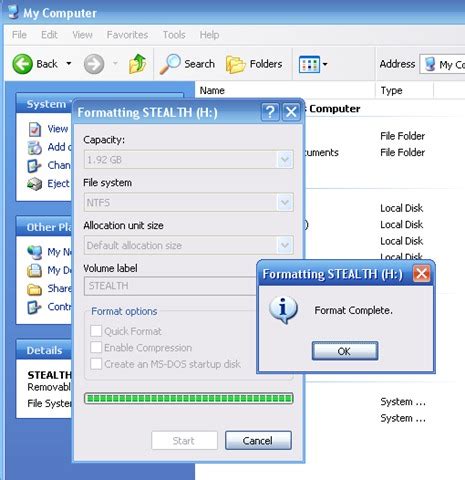This screenshot has height=480, width=465.
Task: Click OK in Format Complete dialog
Action: (345, 351)
